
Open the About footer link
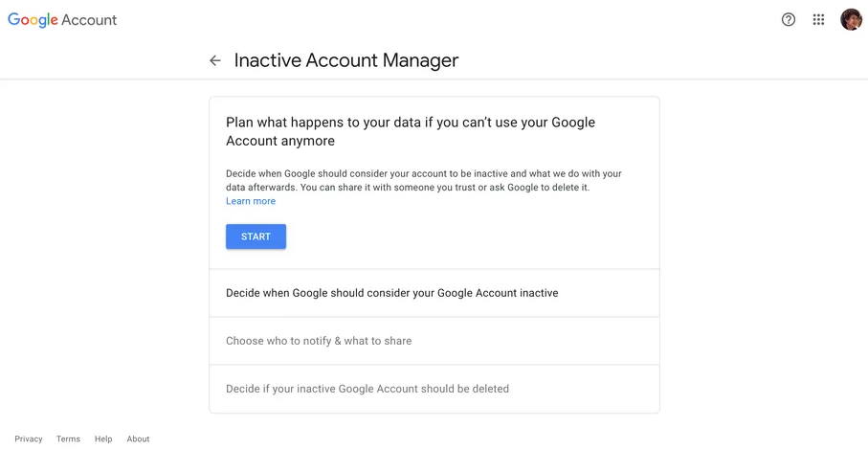click(138, 438)
